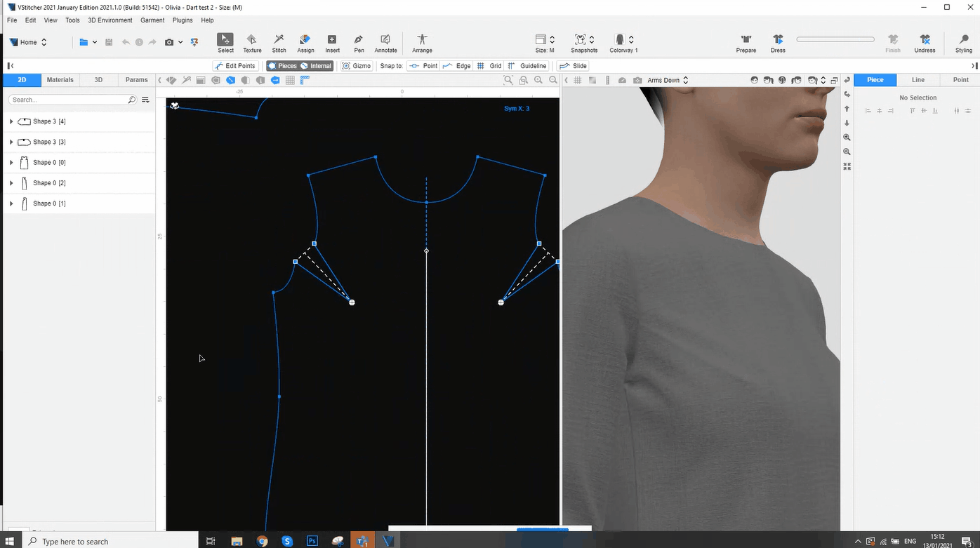Screen dimensions: 980x548
Task: Open the Arms Down pose dropdown
Action: click(x=668, y=80)
